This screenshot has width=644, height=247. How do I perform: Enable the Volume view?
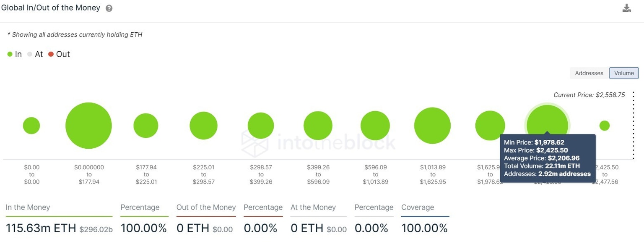coord(624,73)
